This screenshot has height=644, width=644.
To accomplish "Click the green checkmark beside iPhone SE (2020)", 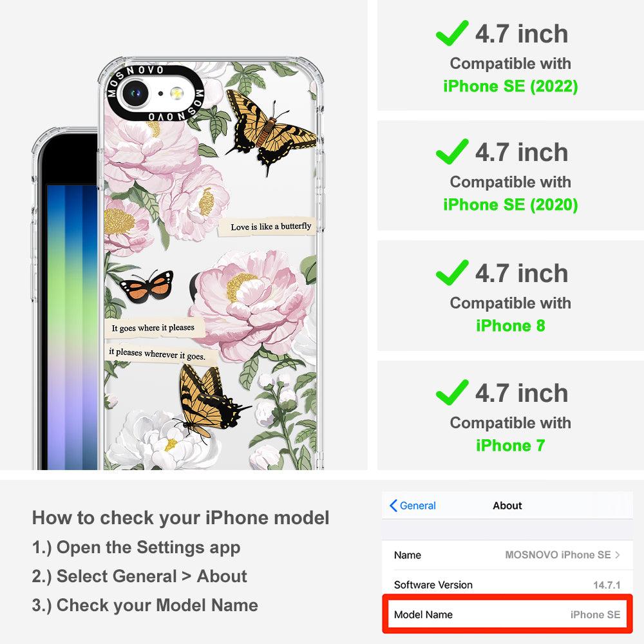I will (x=452, y=151).
